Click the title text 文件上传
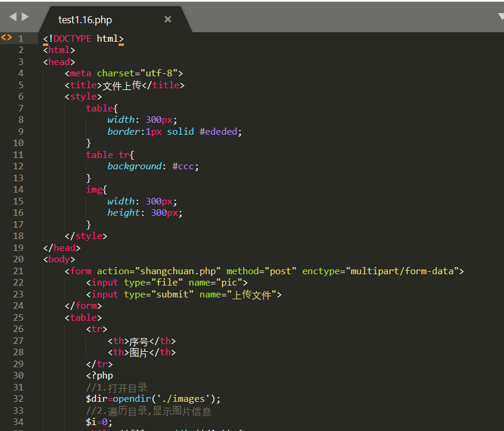 (x=122, y=85)
